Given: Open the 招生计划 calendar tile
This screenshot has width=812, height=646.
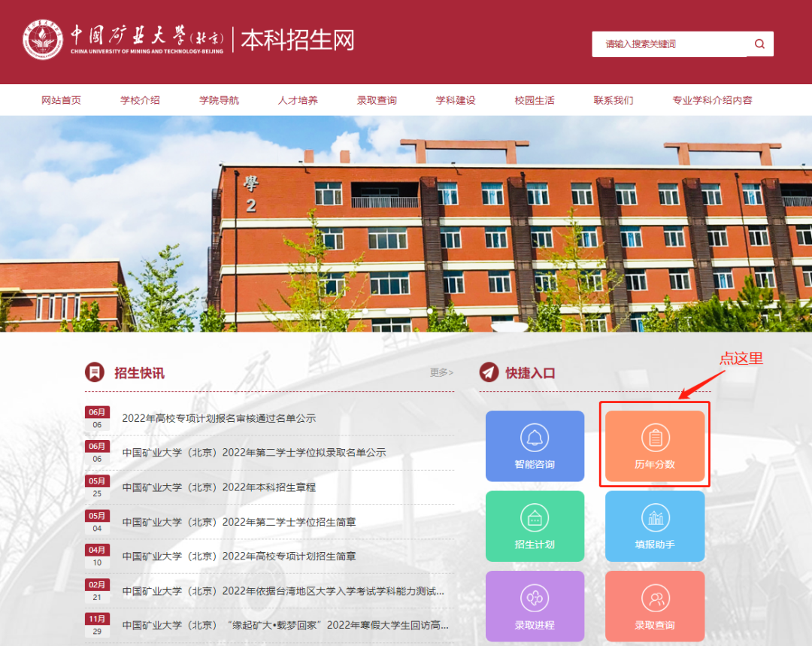Looking at the screenshot, I should pyautogui.click(x=535, y=526).
